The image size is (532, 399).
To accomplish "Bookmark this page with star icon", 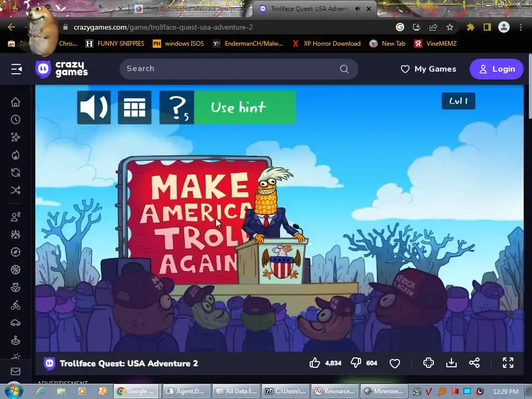I will coord(449,27).
